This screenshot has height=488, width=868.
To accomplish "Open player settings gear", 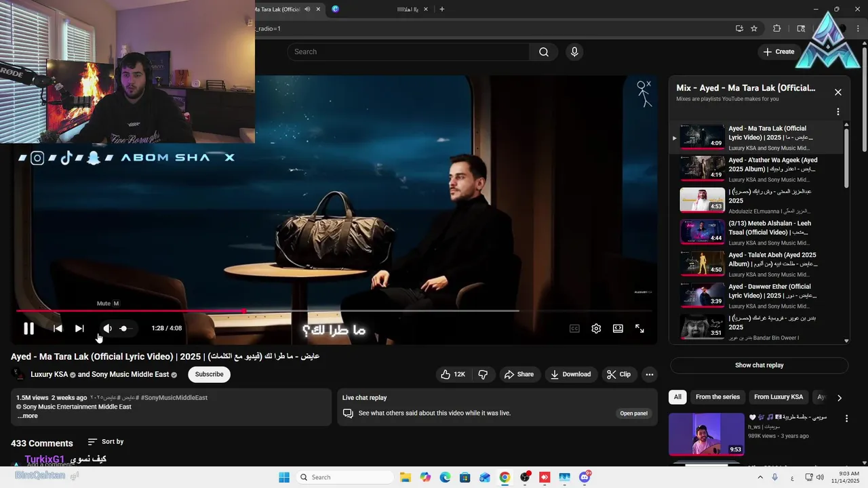I will [596, 329].
